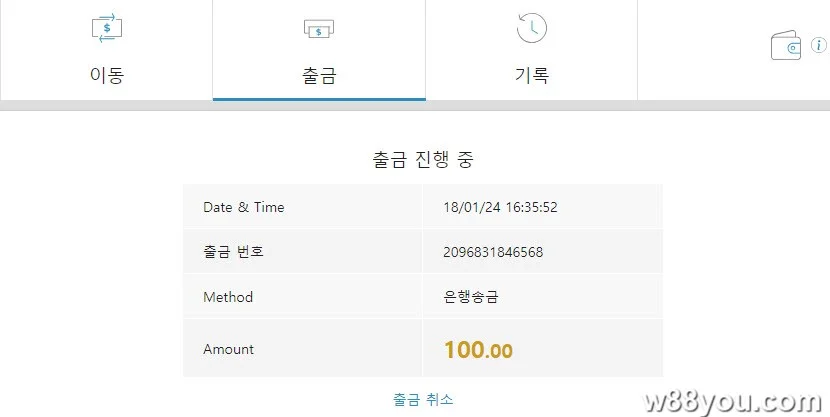
Task: Click the Date & Time row label
Action: coord(243,207)
